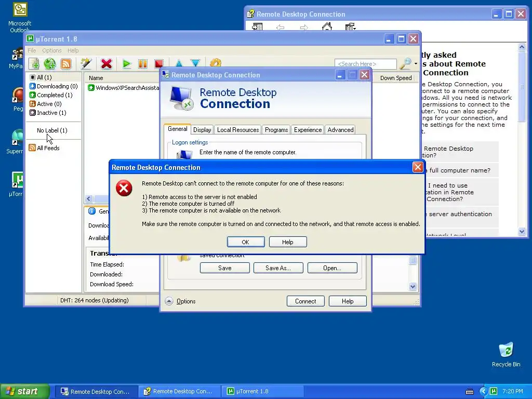Image resolution: width=532 pixels, height=399 pixels.
Task: Click help window scrollbar up arrow
Action: coord(522,47)
